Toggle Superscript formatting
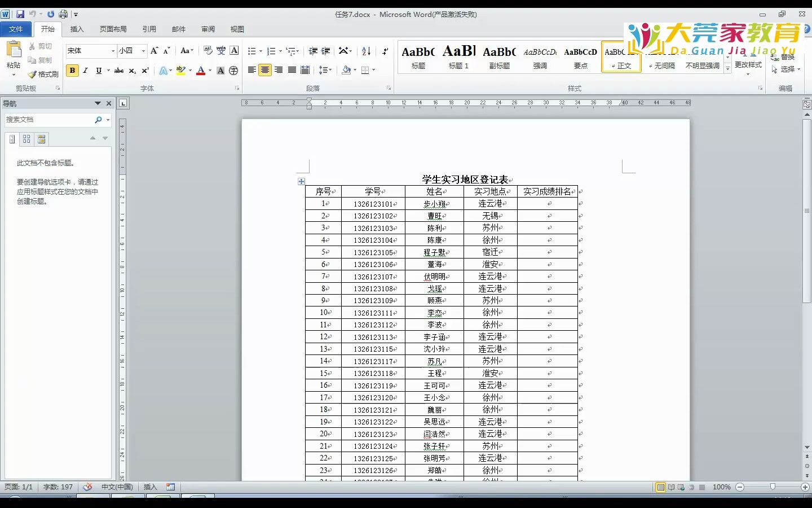The image size is (812, 508). click(x=145, y=70)
